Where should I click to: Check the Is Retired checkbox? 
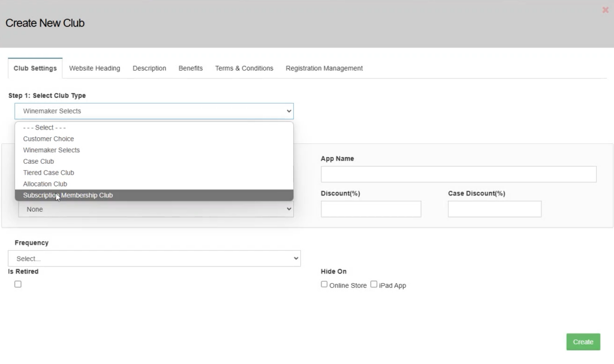tap(17, 284)
